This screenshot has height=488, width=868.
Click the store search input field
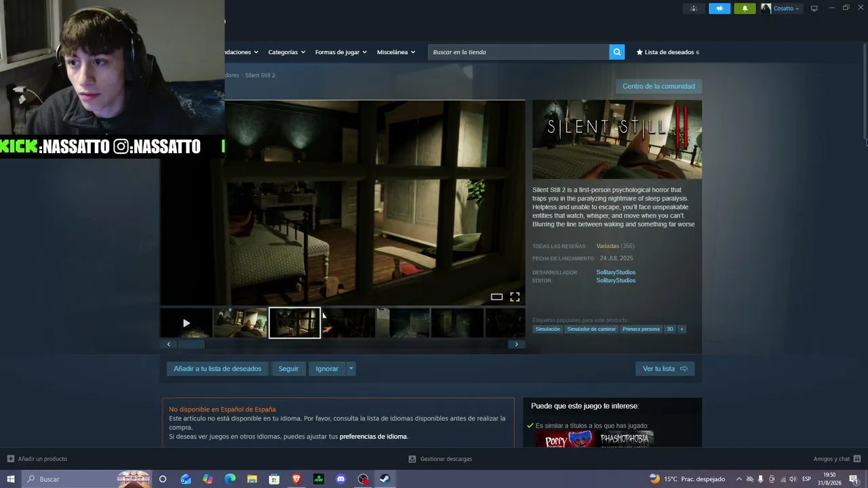[519, 52]
